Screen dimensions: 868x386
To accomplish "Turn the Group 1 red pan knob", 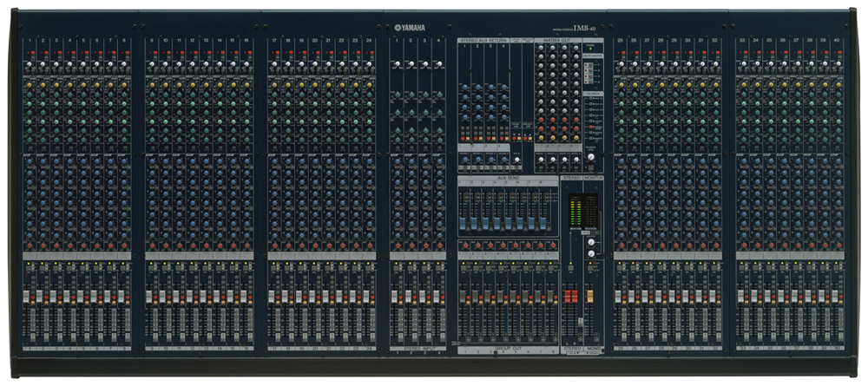I will [x=464, y=245].
